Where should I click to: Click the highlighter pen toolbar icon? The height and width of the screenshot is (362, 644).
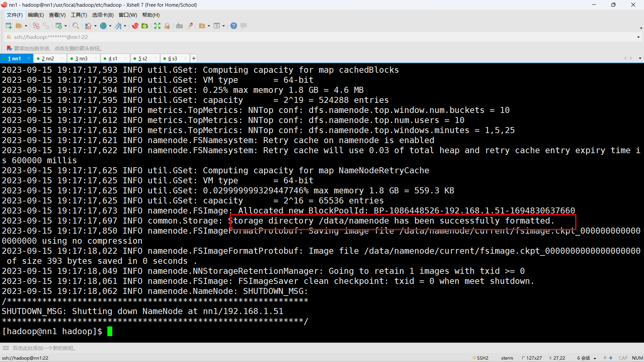[x=190, y=26]
